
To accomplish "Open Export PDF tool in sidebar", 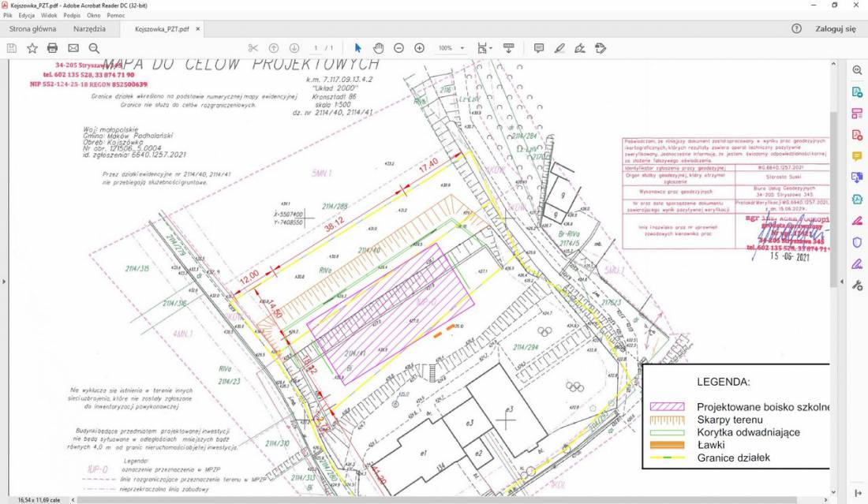I will point(857,91).
